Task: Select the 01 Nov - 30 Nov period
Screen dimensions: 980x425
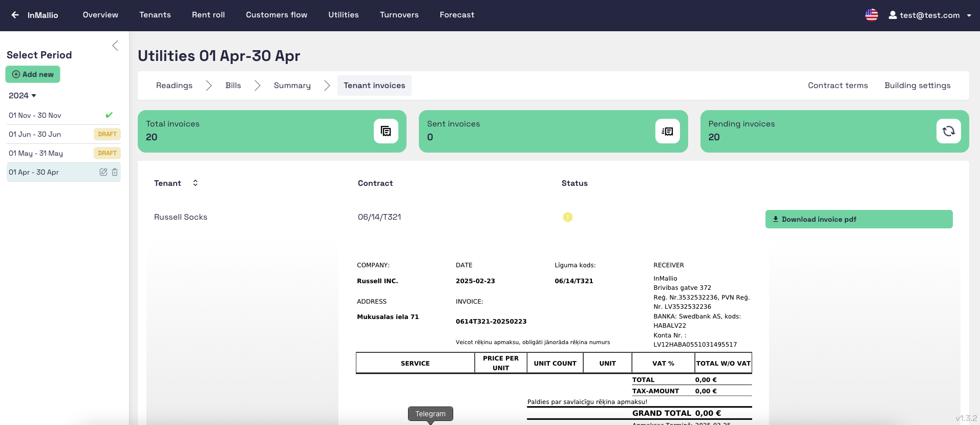Action: point(63,115)
